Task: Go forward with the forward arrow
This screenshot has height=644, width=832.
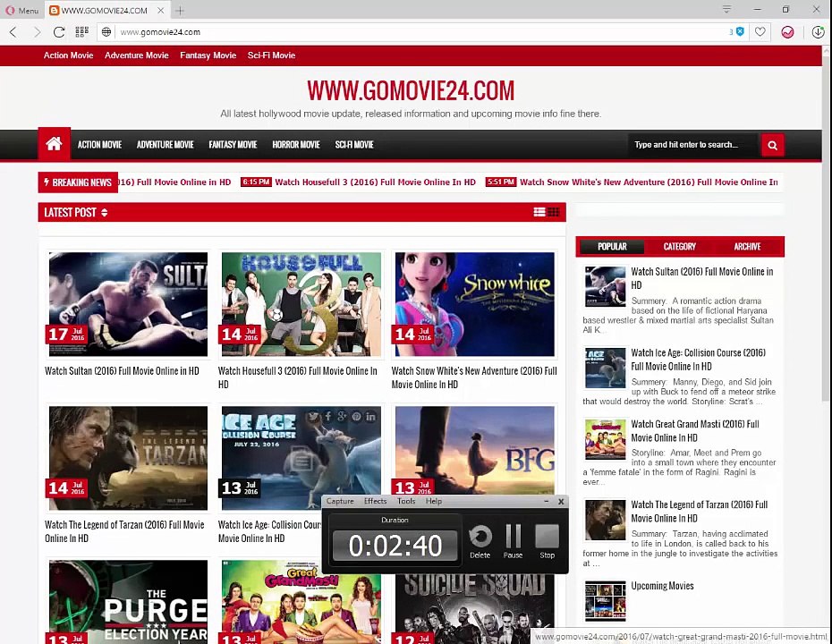Action: click(x=37, y=32)
